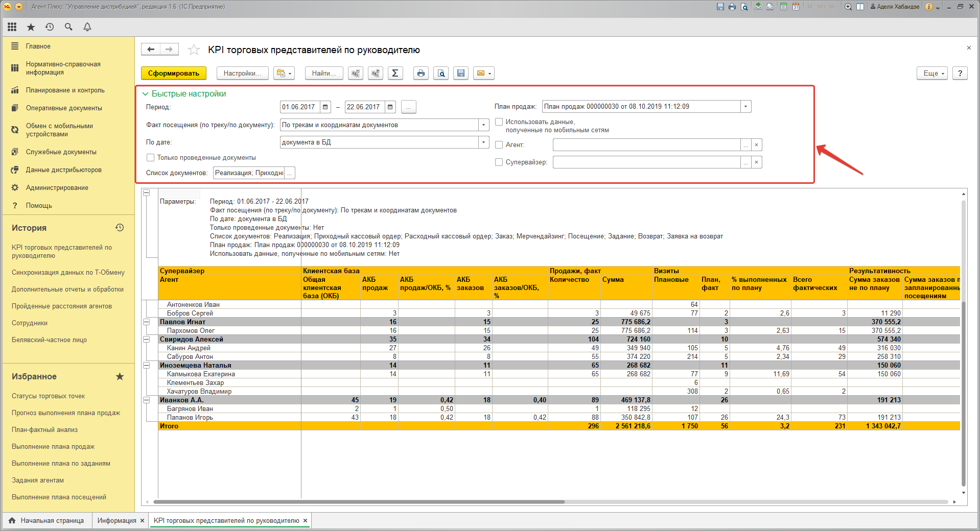
Task: Open history panel clock icon beside История
Action: point(120,228)
